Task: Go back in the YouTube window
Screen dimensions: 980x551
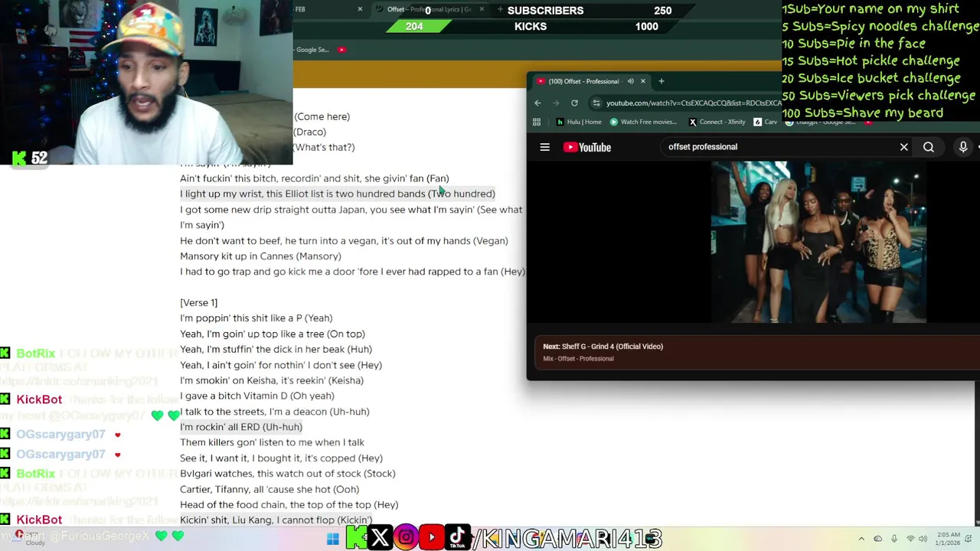Action: click(537, 103)
